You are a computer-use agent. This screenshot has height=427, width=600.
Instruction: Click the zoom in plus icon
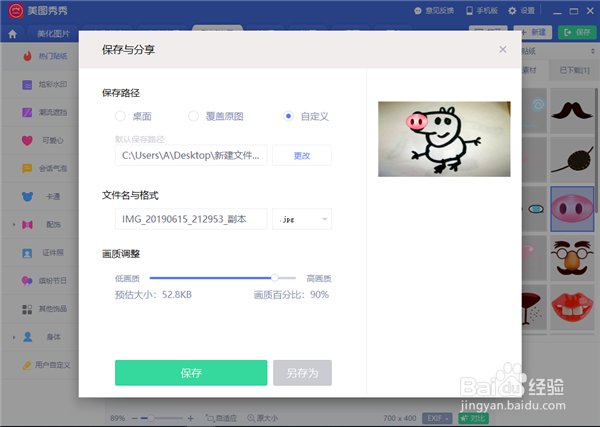191,419
